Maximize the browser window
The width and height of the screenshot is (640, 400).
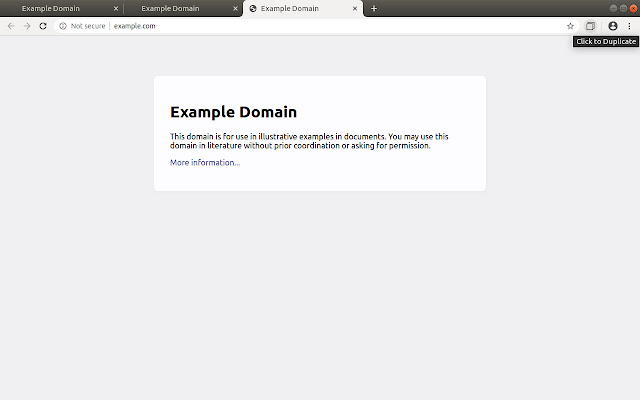[x=623, y=9]
